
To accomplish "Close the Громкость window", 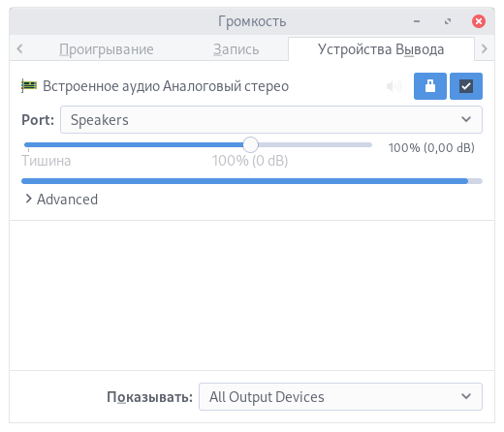I will coord(479,21).
